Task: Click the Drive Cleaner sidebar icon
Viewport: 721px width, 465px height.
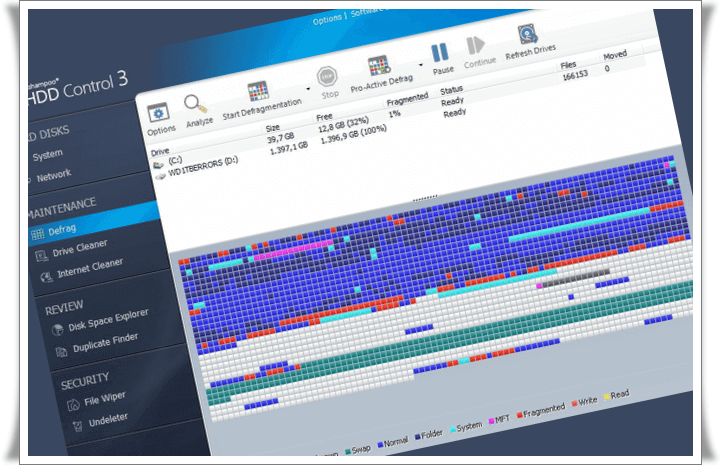Action: [x=42, y=255]
